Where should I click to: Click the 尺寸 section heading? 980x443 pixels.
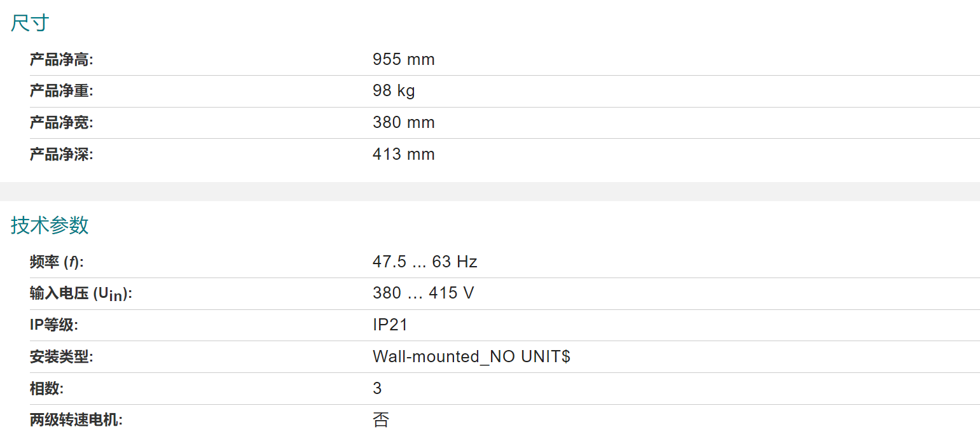coord(30,23)
